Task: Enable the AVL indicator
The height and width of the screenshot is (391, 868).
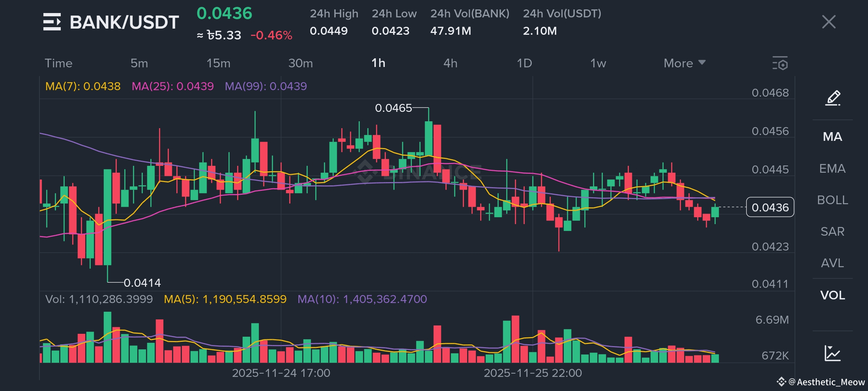Action: 832,263
